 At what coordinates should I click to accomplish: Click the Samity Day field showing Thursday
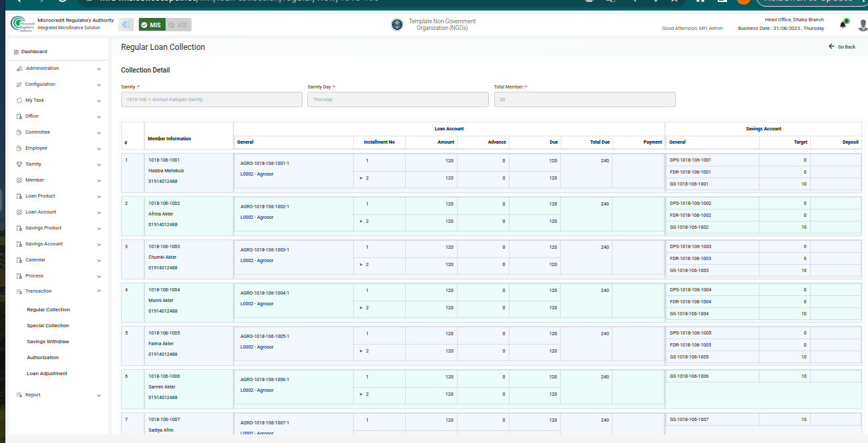click(398, 99)
